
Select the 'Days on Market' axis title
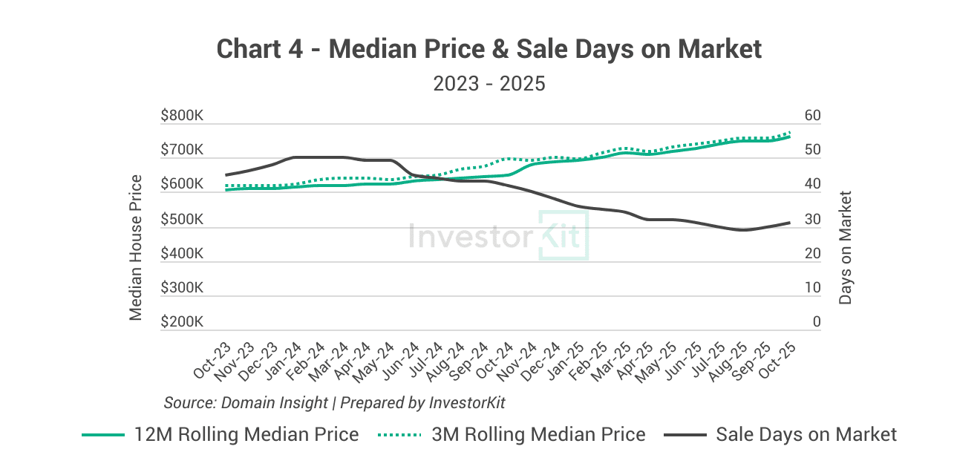point(845,247)
